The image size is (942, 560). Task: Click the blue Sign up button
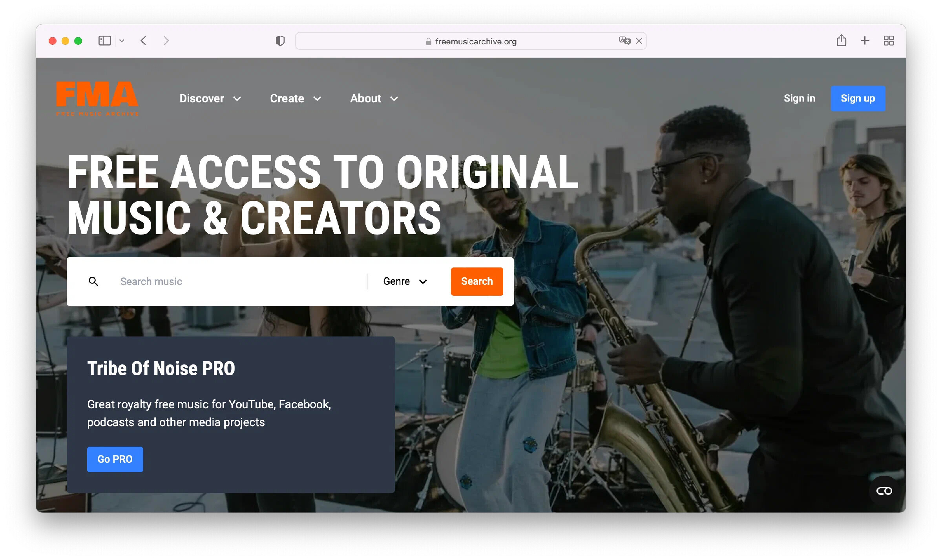click(x=858, y=98)
